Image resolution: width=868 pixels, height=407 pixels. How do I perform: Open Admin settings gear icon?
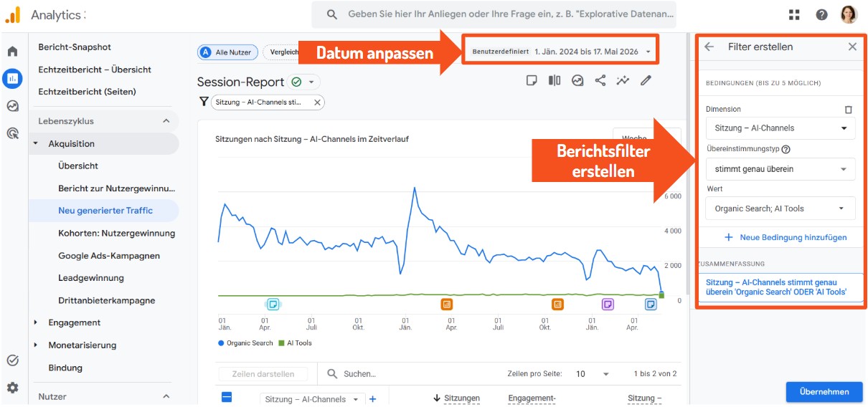(x=12, y=388)
